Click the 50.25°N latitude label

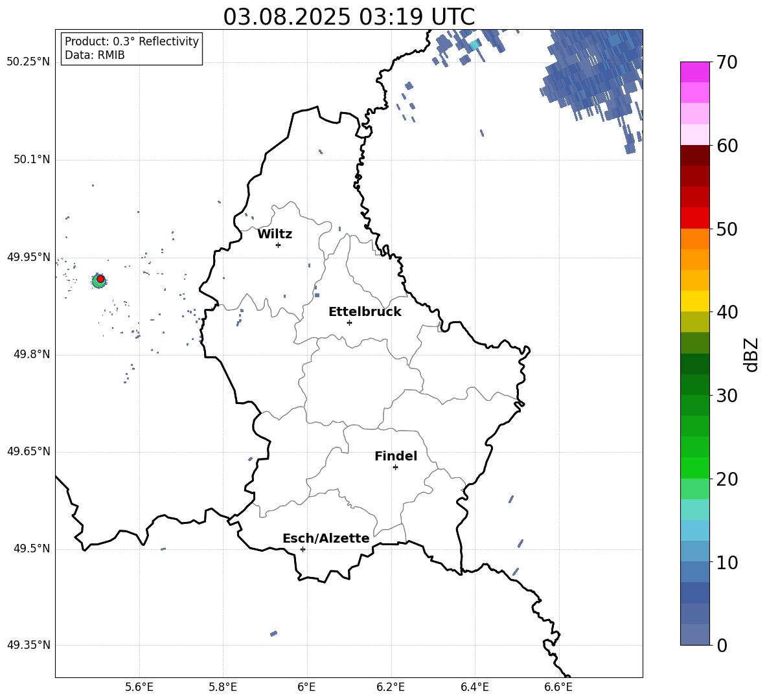click(28, 62)
